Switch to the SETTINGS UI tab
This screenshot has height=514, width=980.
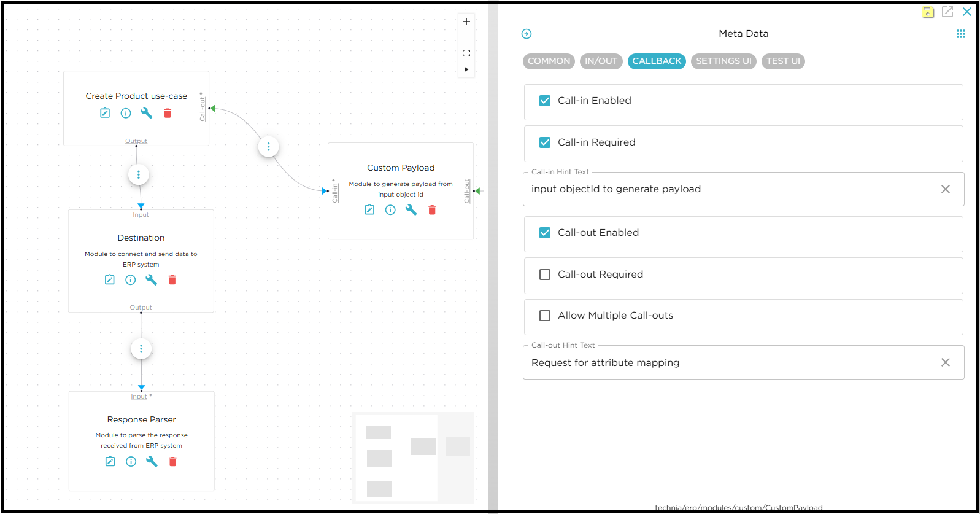point(723,61)
